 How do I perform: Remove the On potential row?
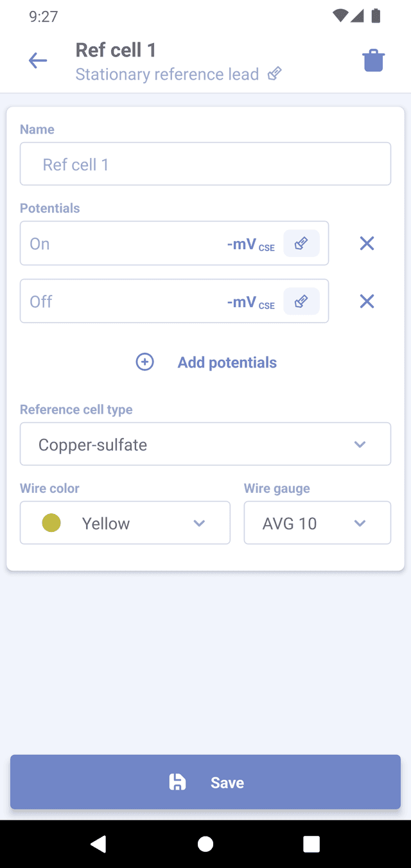(367, 244)
